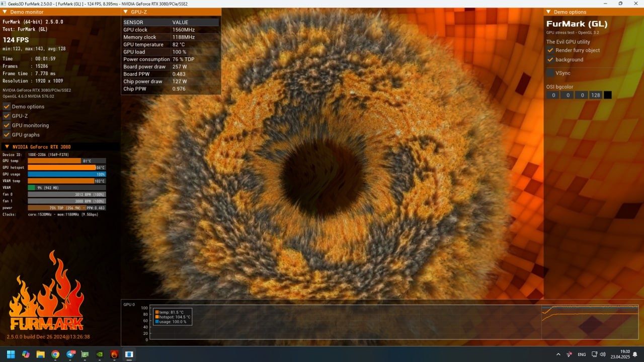Click the black OSI bgcolor swatch
Screen dimensions: 644x362
point(608,95)
